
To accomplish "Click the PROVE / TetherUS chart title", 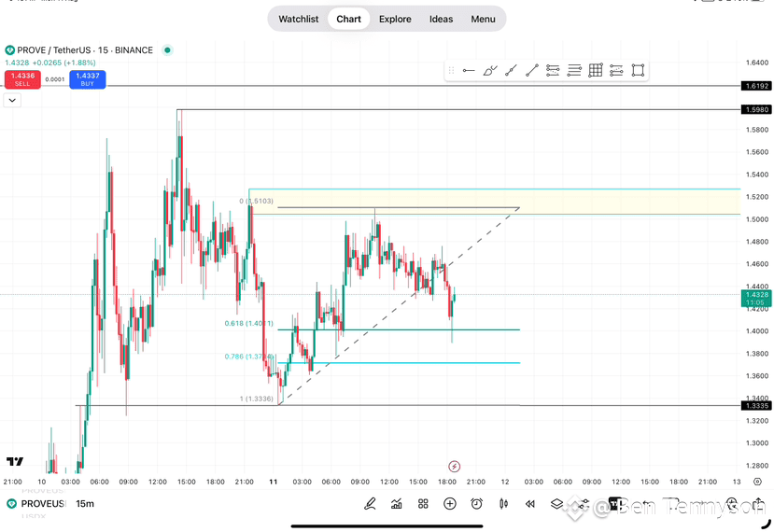I will [85, 49].
